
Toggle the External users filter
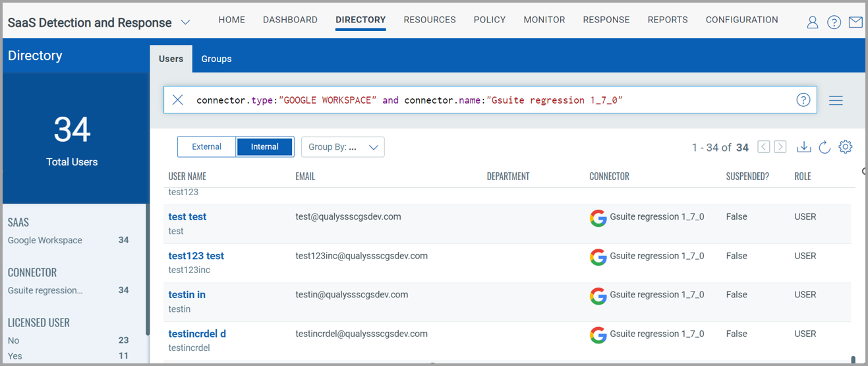coord(206,146)
